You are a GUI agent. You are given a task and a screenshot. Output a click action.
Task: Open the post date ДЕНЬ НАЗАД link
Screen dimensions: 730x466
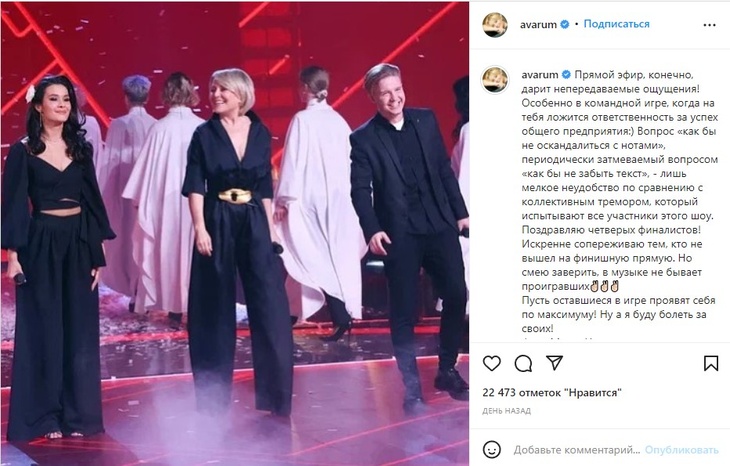point(507,411)
